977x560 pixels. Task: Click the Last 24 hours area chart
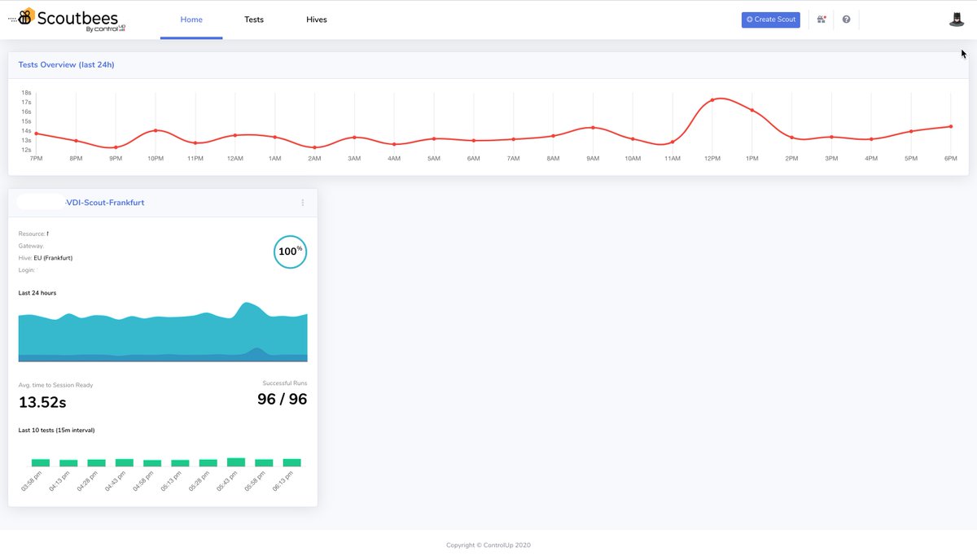(163, 332)
